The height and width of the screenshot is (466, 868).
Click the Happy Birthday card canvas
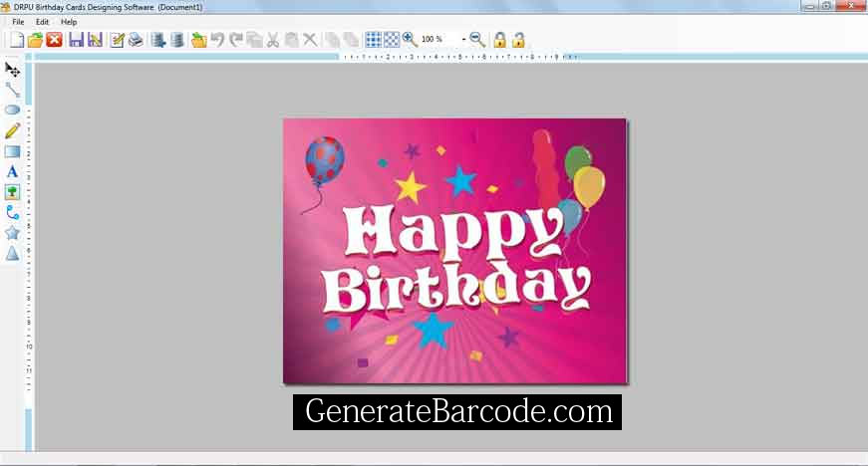click(454, 251)
